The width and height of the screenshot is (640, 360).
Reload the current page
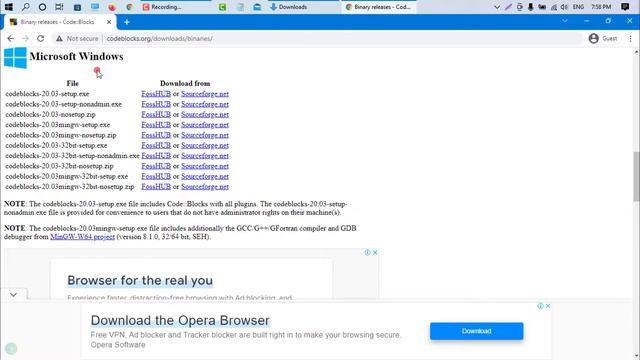tap(40, 38)
